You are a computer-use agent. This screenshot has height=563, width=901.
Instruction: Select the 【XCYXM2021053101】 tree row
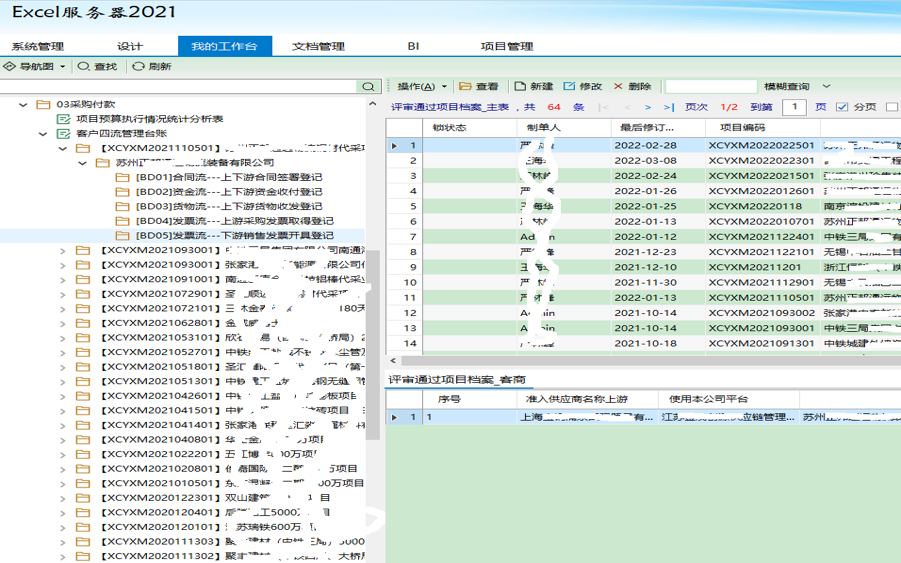[x=182, y=338]
